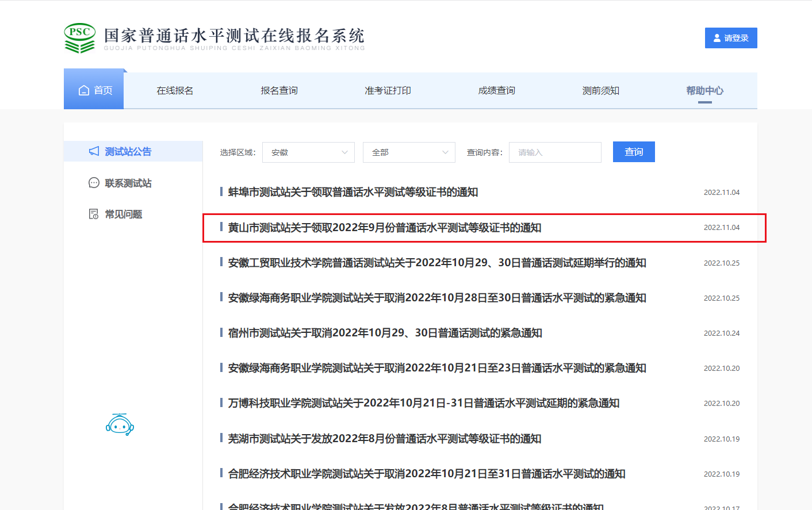
Task: Open the 帮助中心 tab
Action: (704, 90)
